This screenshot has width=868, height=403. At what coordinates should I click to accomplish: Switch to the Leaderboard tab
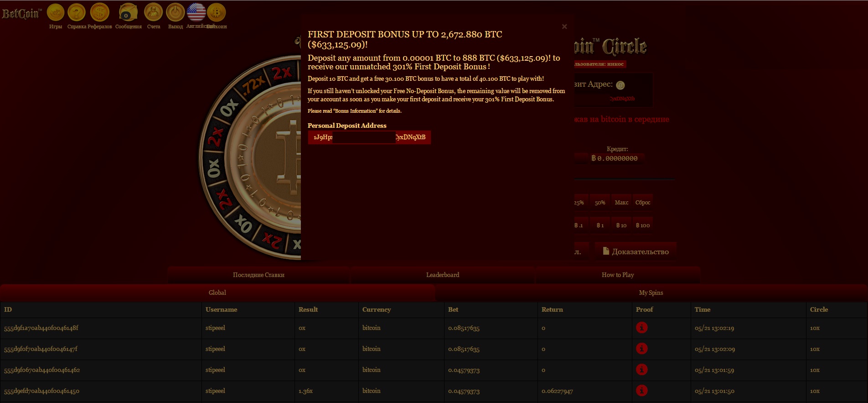[442, 275]
